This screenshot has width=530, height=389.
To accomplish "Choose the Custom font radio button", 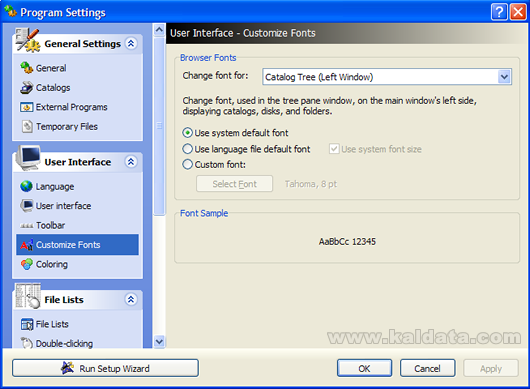I will click(187, 165).
